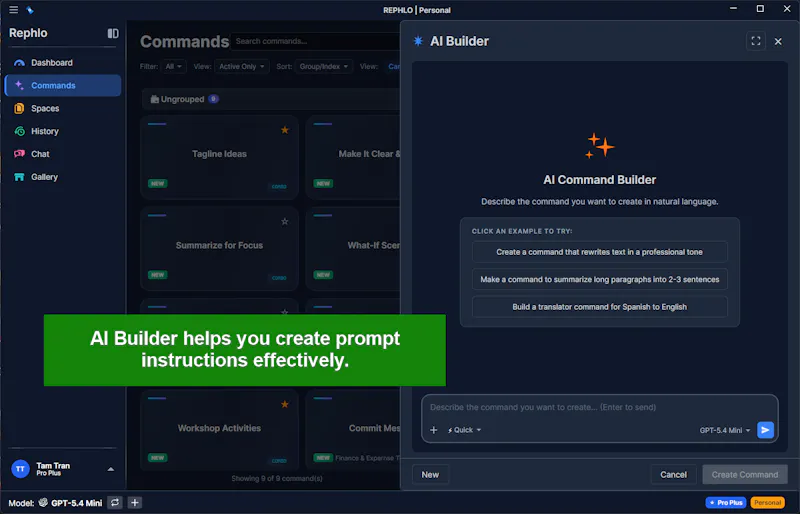Try the summarize long paragraphs example
Screen dimensions: 800x514
599,279
